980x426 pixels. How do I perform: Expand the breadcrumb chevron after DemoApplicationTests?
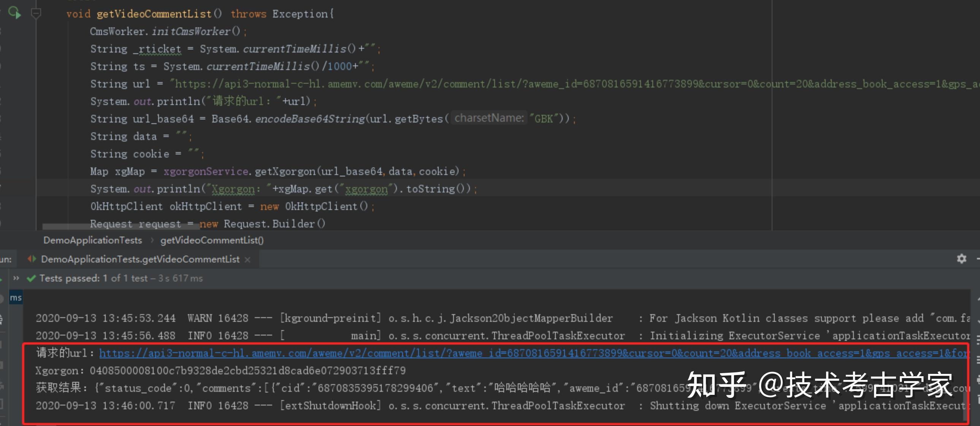coord(152,240)
